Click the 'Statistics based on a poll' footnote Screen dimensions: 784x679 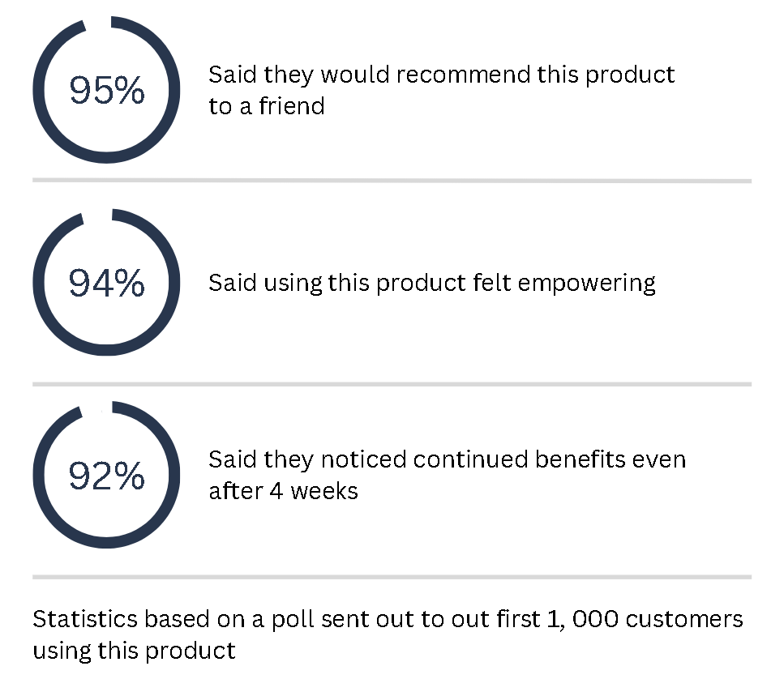pyautogui.click(x=388, y=634)
